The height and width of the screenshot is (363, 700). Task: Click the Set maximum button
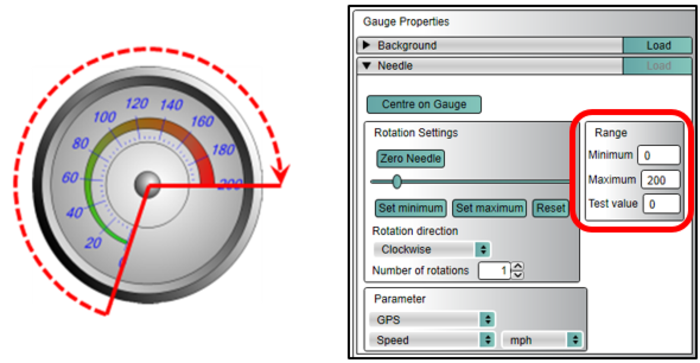[489, 208]
